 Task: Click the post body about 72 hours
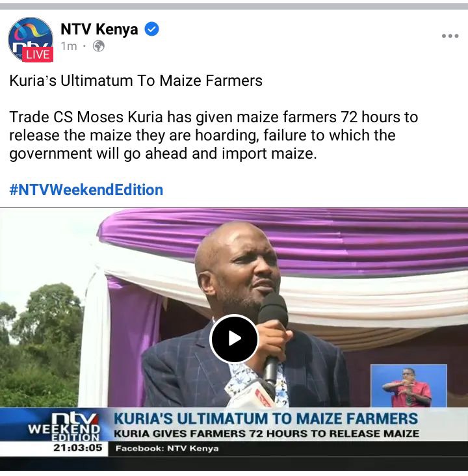pos(214,135)
